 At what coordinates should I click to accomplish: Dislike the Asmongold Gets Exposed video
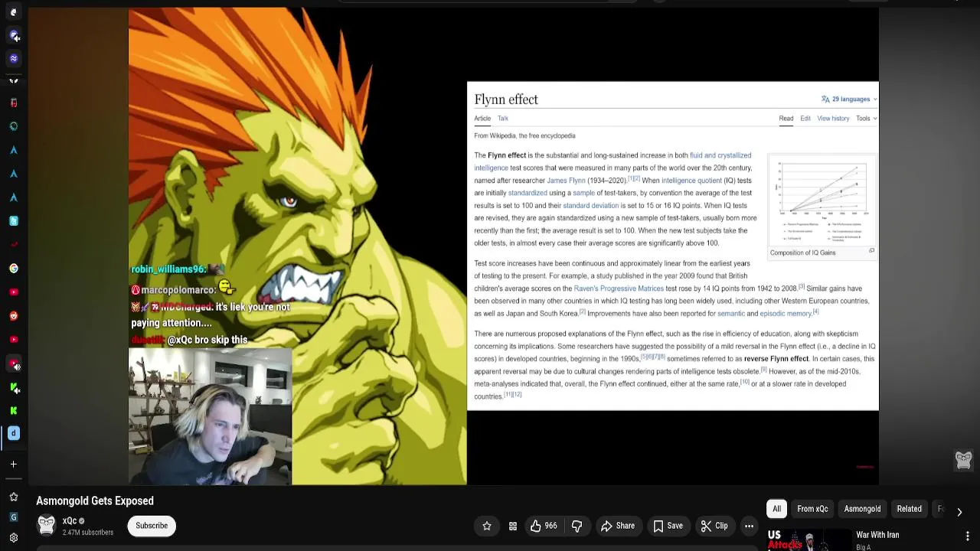point(577,526)
